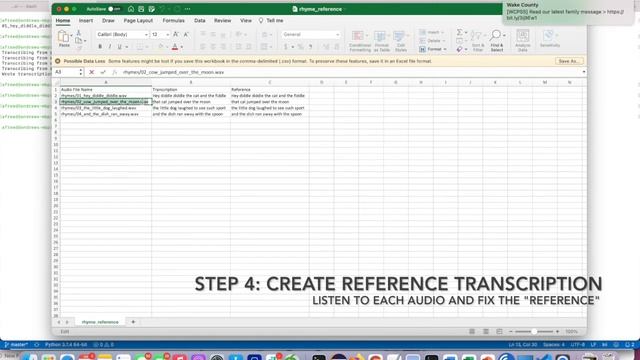Open the Page Layout ribbon tab

click(x=138, y=20)
